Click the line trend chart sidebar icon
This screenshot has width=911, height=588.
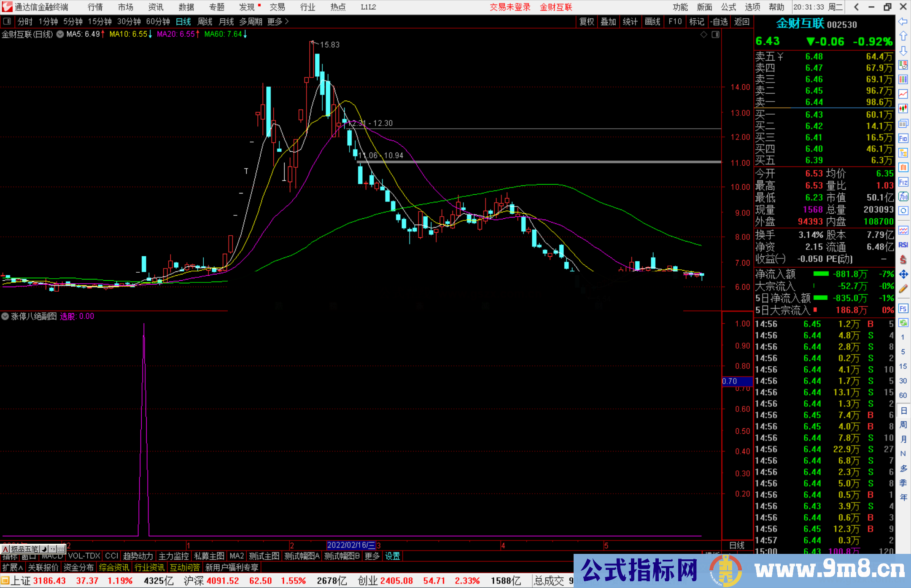(903, 94)
